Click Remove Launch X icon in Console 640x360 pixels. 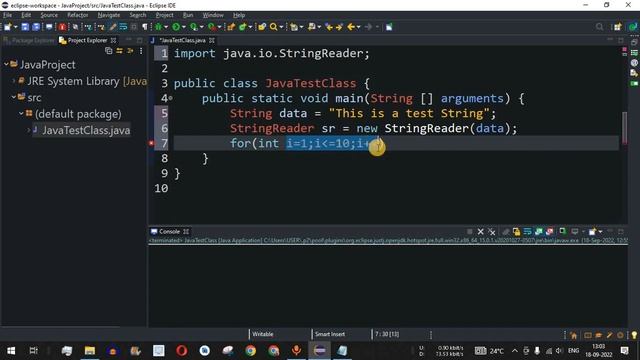(480, 232)
